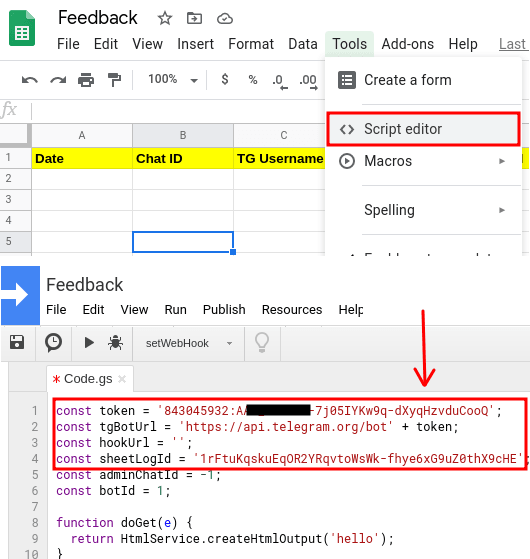
Task: Open the Publish menu
Action: (224, 309)
